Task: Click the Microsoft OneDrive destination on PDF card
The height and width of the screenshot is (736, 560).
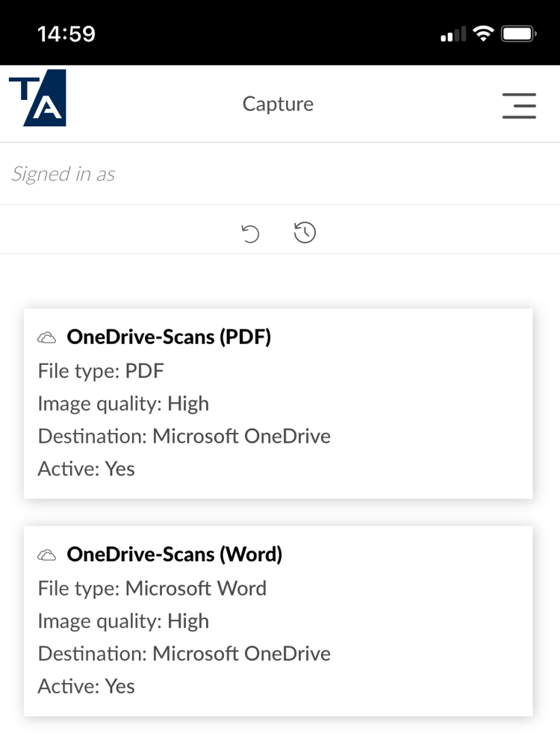Action: click(184, 436)
